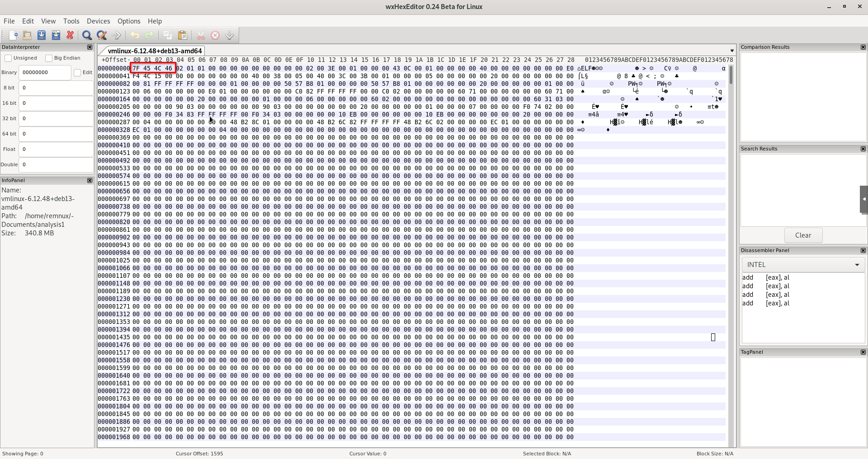Close the TagPanel

point(863,352)
